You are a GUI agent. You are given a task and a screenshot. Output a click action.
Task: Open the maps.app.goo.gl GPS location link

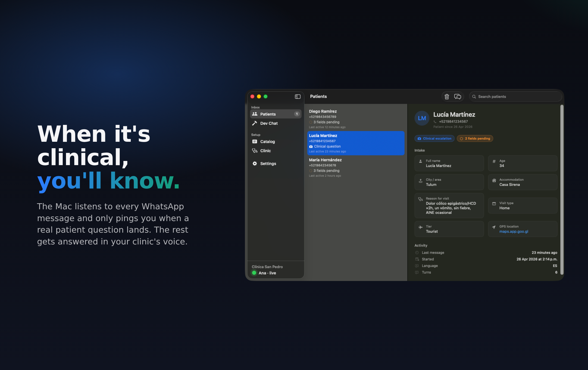click(513, 231)
